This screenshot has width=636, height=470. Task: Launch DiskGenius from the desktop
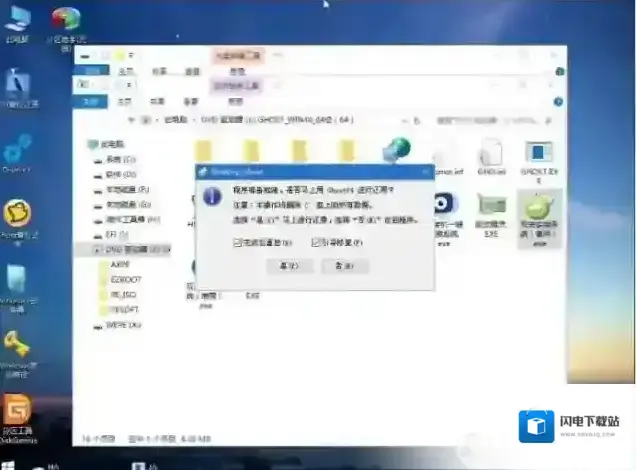pos(17,411)
